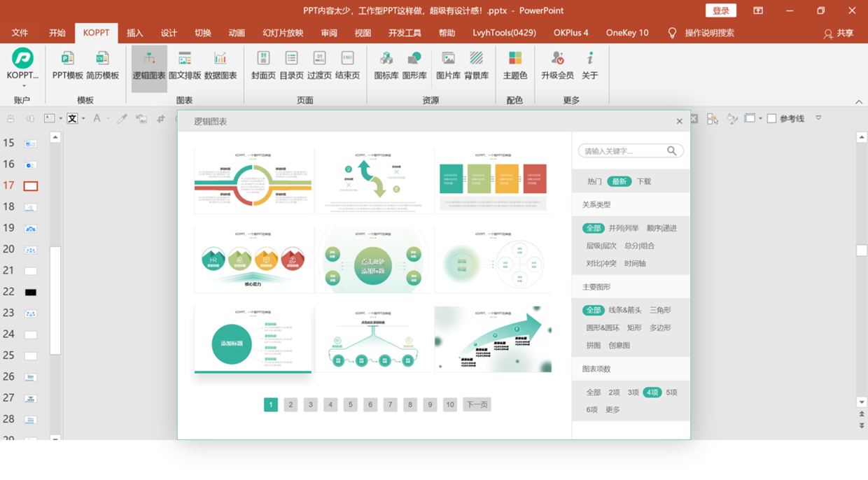The height and width of the screenshot is (480, 868).
Task: Open the 主题色 theme color picker
Action: click(x=514, y=66)
